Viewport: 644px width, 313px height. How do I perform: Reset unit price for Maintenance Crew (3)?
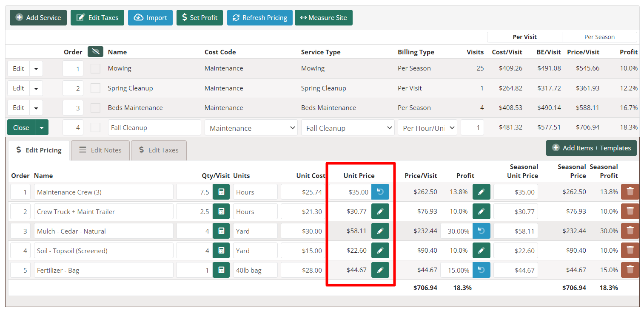pyautogui.click(x=380, y=192)
